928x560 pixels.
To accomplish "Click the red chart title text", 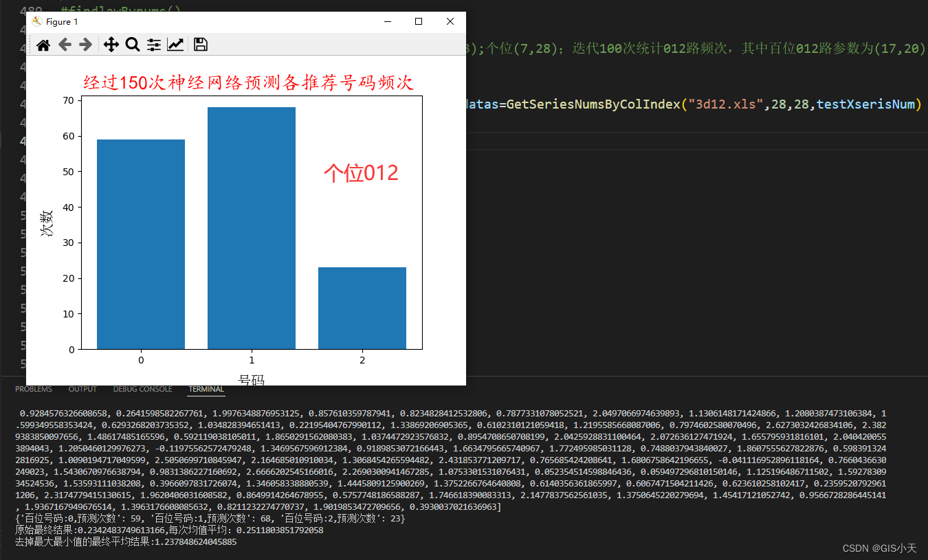I will pyautogui.click(x=248, y=82).
